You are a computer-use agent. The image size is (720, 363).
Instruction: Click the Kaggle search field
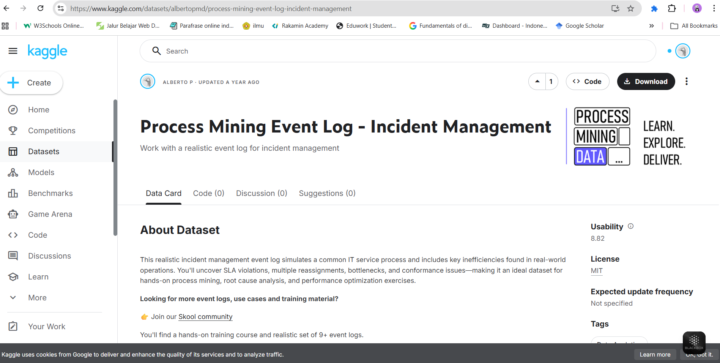coord(398,51)
